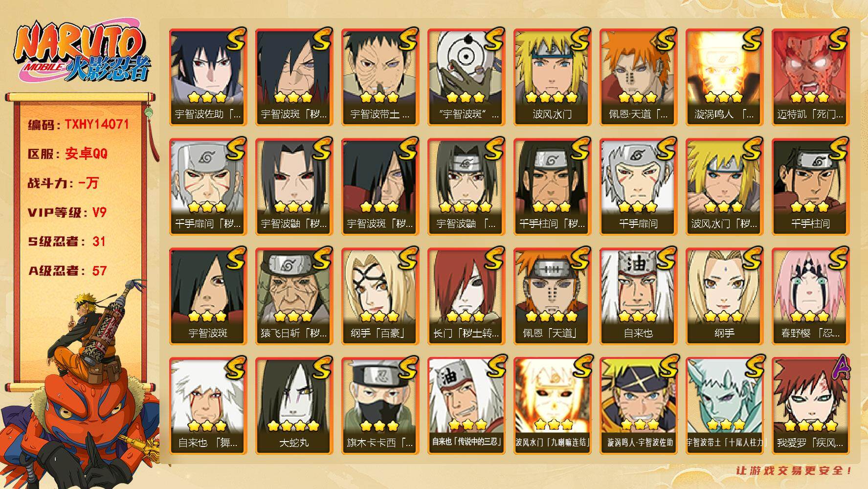Open the 纲手「百豪」ninja card
This screenshot has width=868, height=489.
pos(380,296)
